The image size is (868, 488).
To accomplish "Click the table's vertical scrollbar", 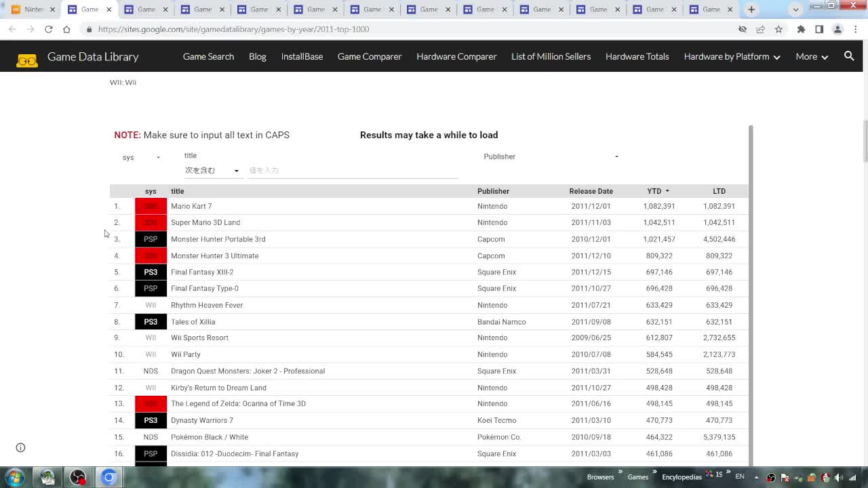I will pos(751,295).
